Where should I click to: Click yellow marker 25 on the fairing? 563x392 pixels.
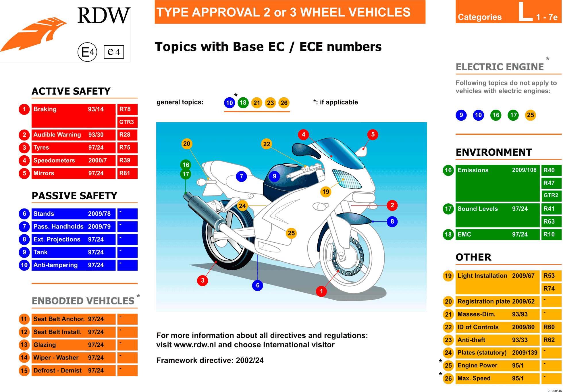(291, 233)
